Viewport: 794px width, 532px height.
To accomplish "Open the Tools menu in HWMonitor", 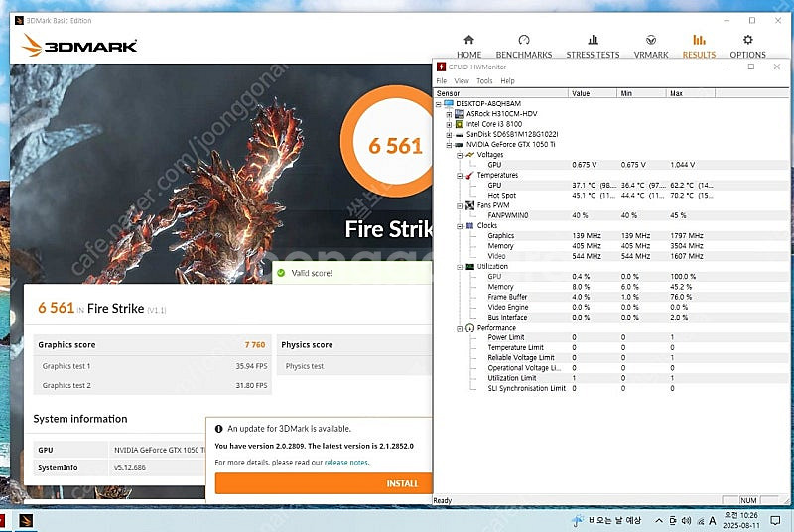I will (x=484, y=81).
